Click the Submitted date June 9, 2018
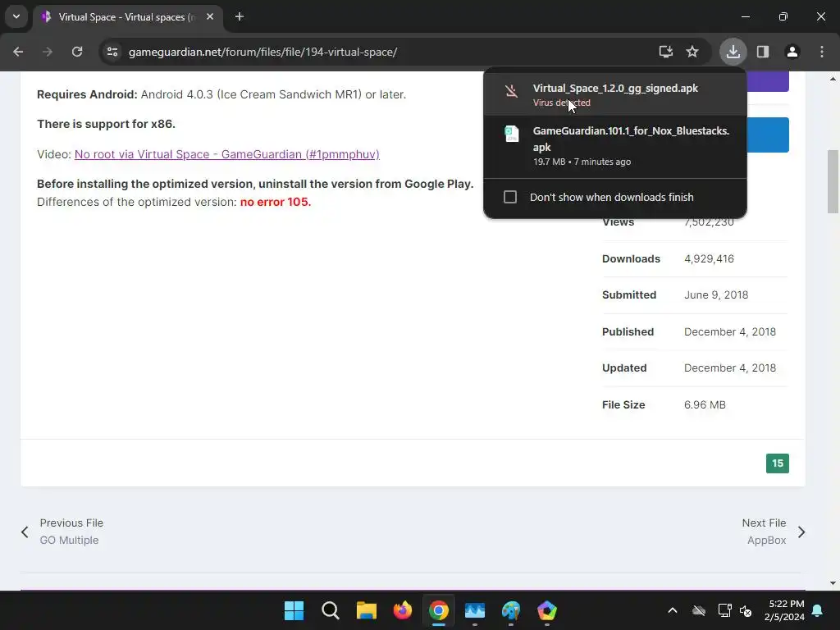 715,295
